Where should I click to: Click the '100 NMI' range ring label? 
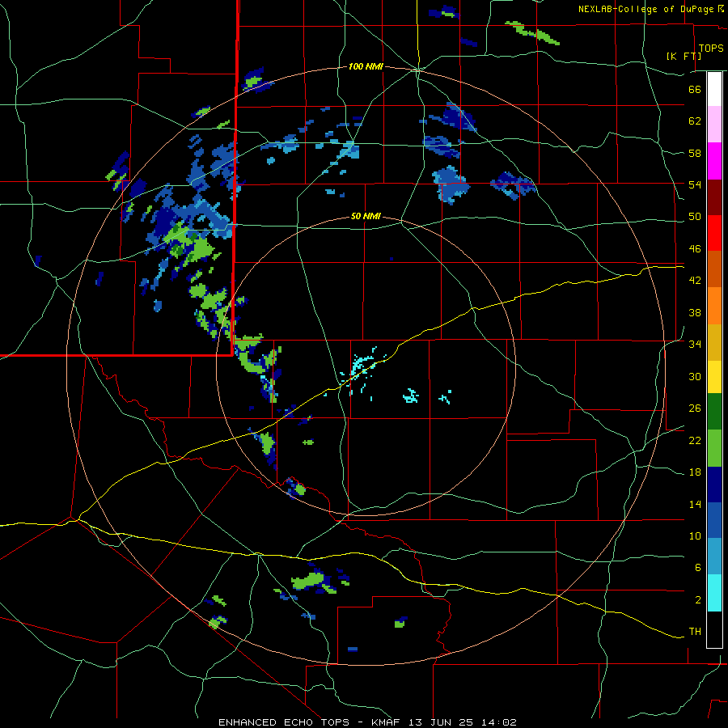click(x=366, y=67)
